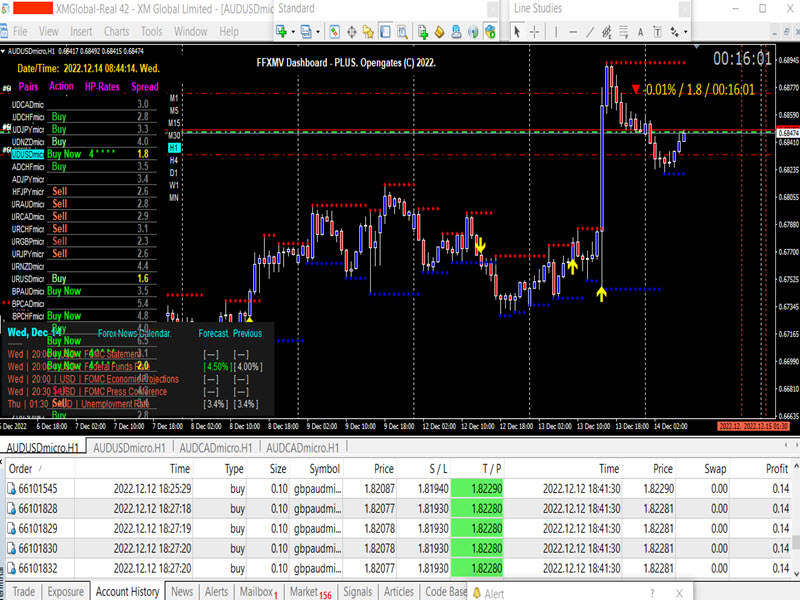The height and width of the screenshot is (600, 800).
Task: Select the Horizontal Line drawing tool
Action: [573, 32]
